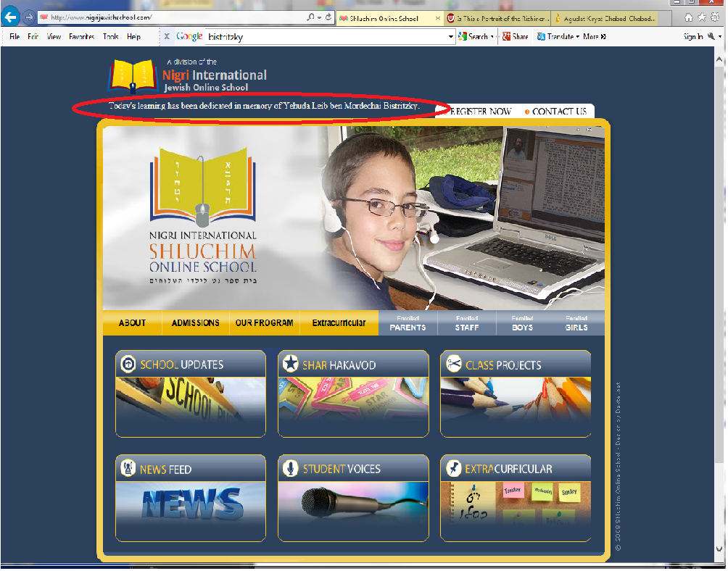Go to Enrolled GIRLS section
Viewport: 728px width, 571px height.
[577, 324]
